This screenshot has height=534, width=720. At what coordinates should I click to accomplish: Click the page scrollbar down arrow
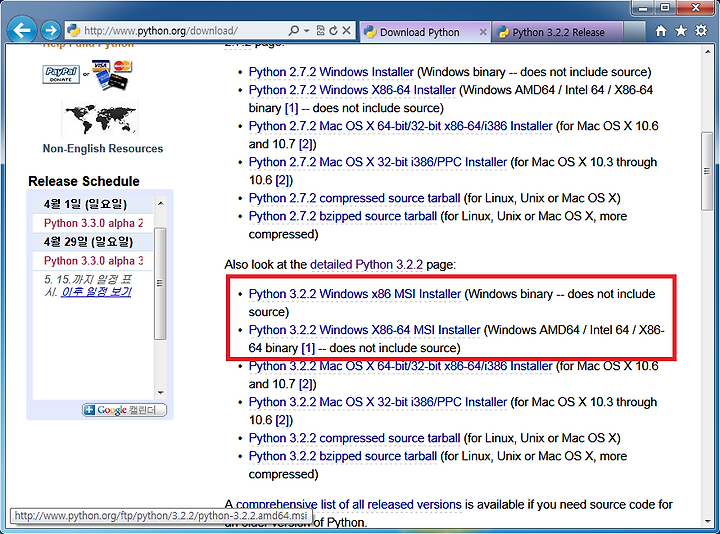pos(707,521)
